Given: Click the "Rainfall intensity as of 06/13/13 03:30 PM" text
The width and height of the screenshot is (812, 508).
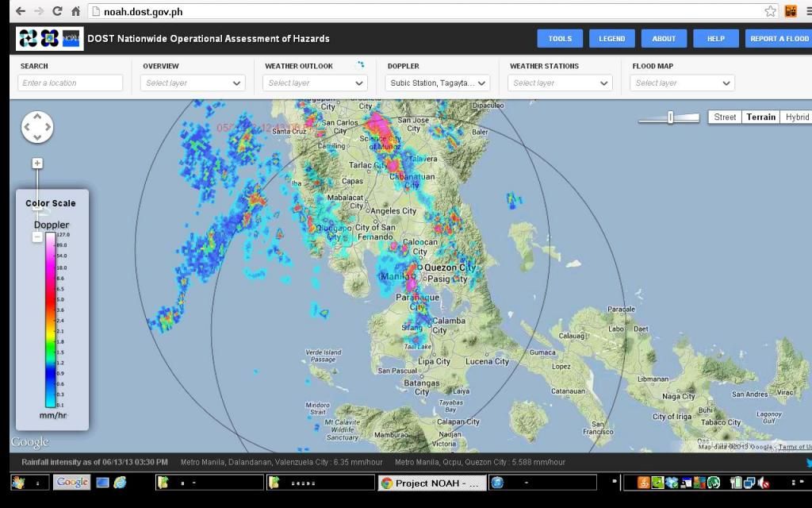Looking at the screenshot, I should click(95, 462).
